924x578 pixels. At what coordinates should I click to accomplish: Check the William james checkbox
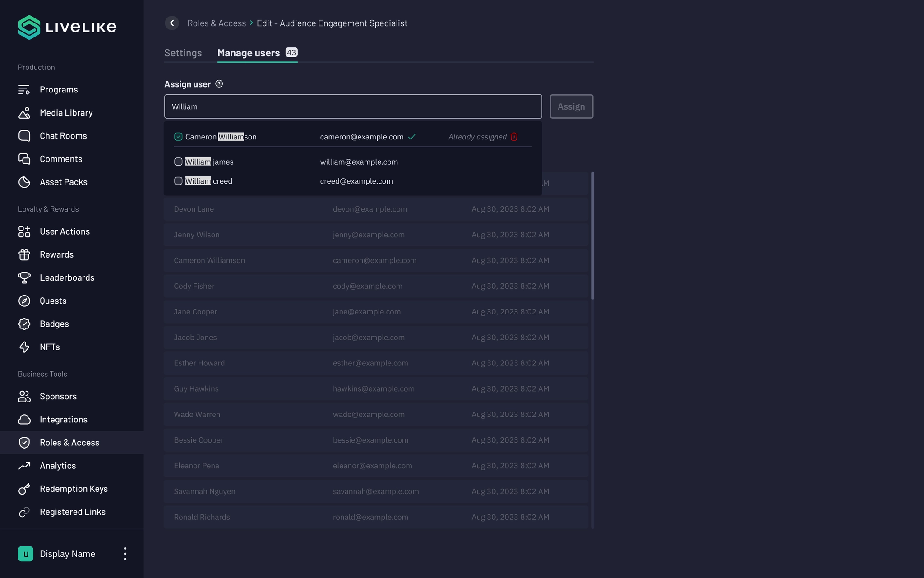coord(178,162)
